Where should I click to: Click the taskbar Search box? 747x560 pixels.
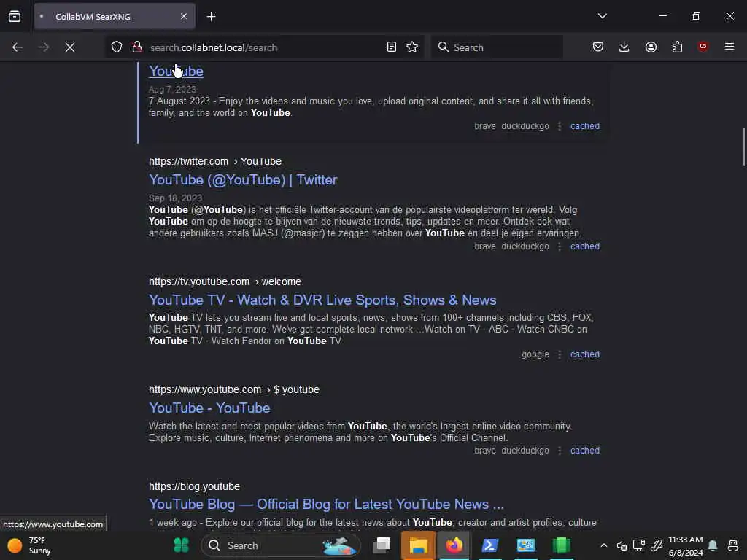point(281,545)
